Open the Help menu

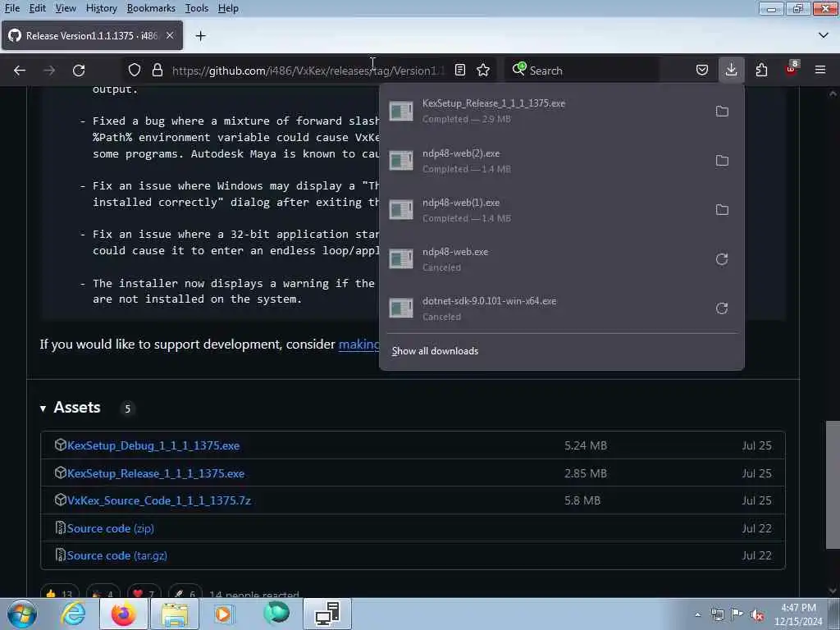click(228, 8)
